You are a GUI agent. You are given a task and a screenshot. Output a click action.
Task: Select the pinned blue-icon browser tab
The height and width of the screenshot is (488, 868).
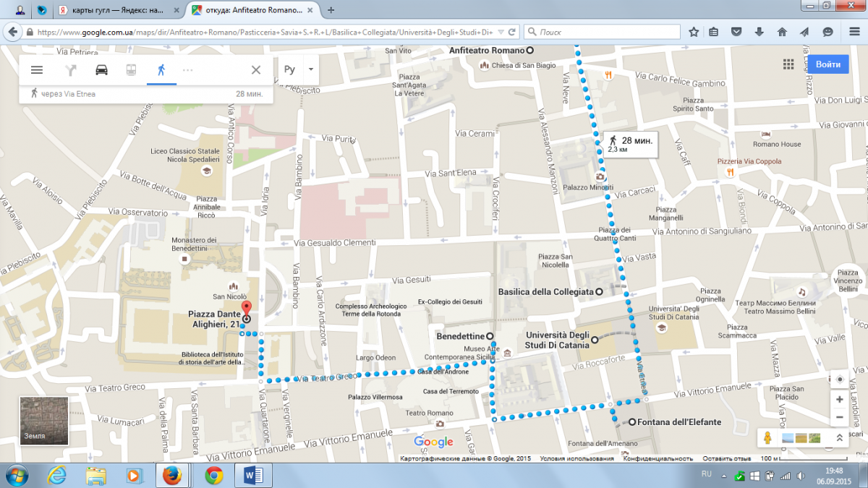point(41,11)
